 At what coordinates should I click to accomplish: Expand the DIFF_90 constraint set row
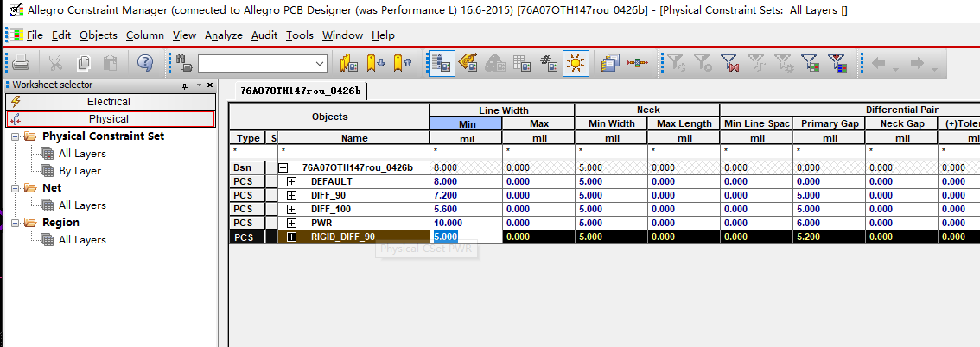coord(291,195)
